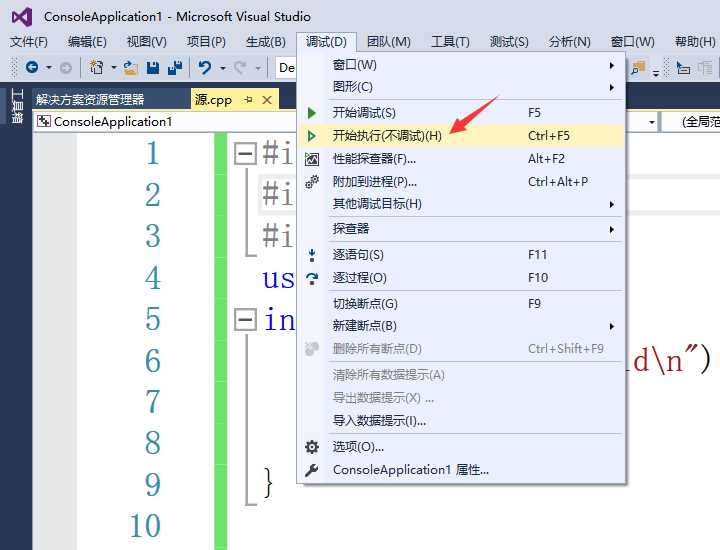Collapse the #include region at line 1
Viewport: 720px width, 550px height.
(245, 153)
